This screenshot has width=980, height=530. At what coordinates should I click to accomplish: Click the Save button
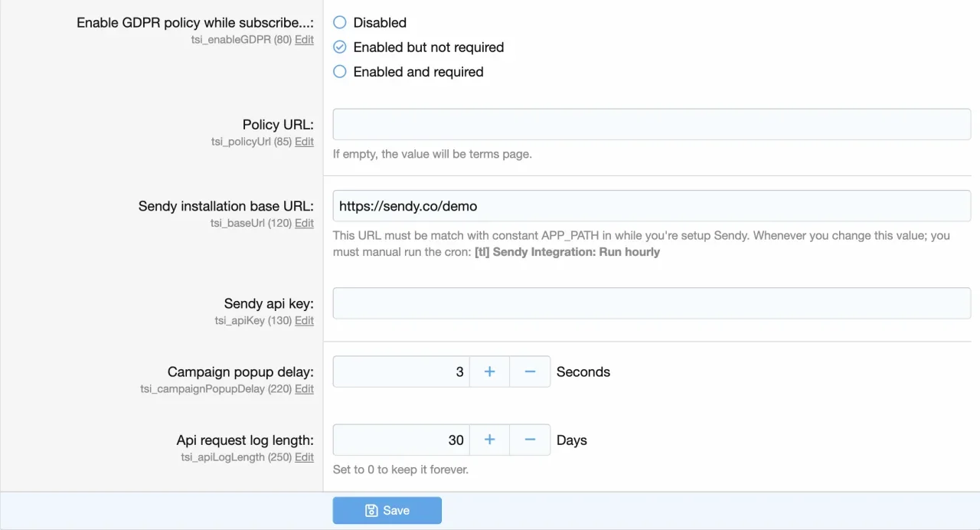pyautogui.click(x=387, y=510)
